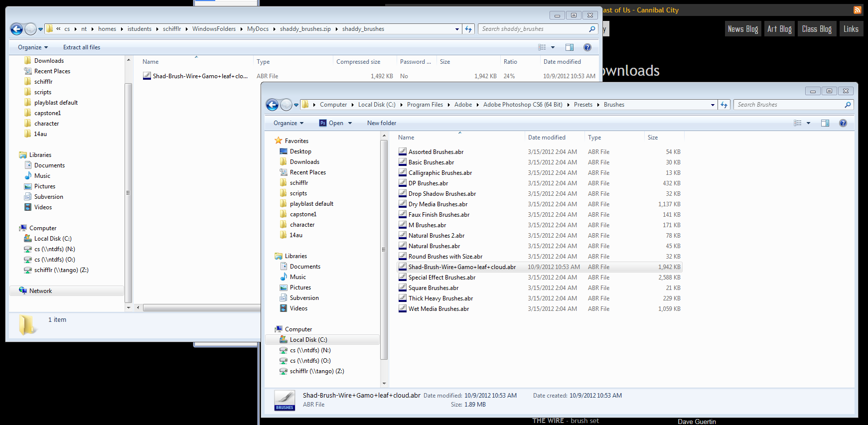868x425 pixels.
Task: Toggle preview pane in shaddy_brushes window
Action: [x=570, y=47]
